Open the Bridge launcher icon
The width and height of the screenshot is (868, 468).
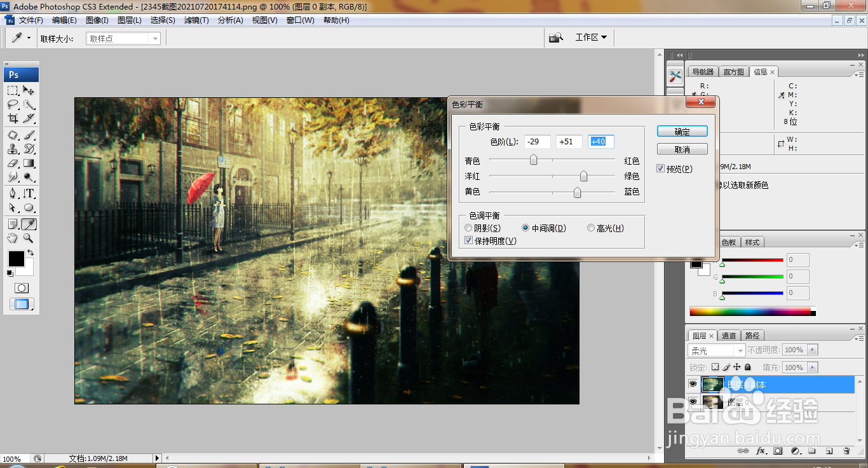point(556,38)
